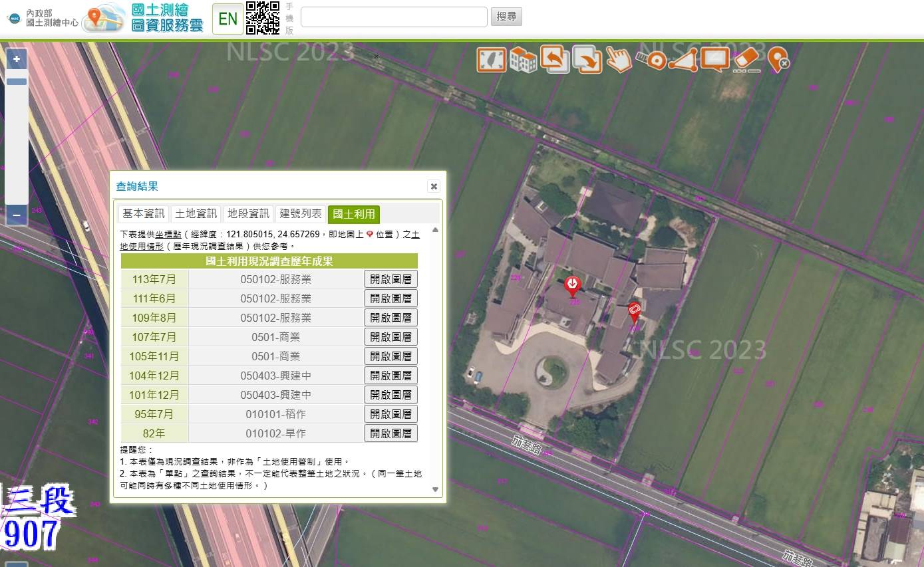Viewport: 924px width, 567px height.
Task: Open the 3D buildings tool
Action: click(x=524, y=60)
